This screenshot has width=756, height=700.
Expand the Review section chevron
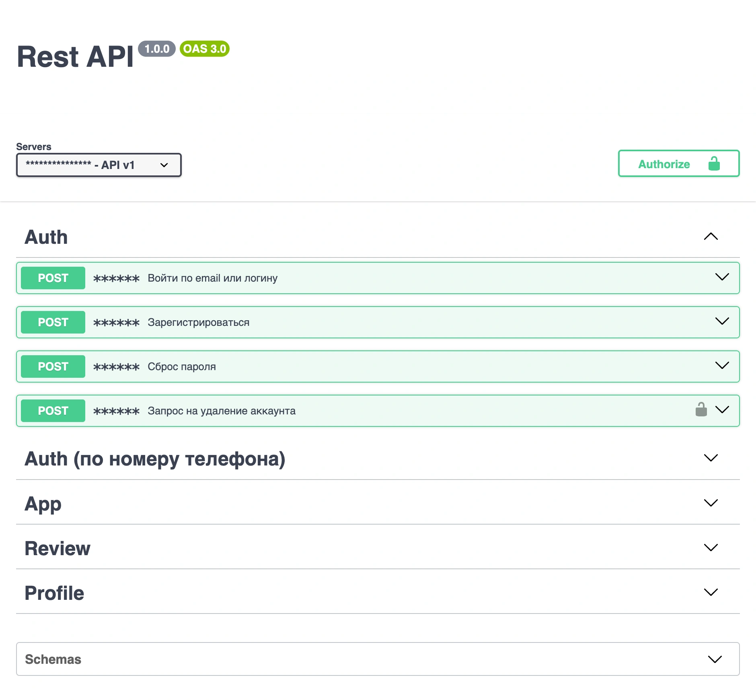[711, 548]
